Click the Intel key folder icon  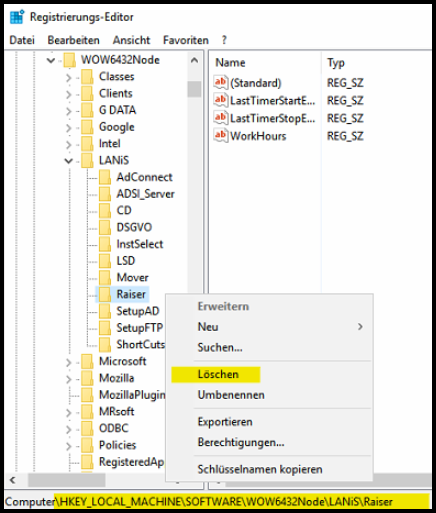(x=87, y=144)
